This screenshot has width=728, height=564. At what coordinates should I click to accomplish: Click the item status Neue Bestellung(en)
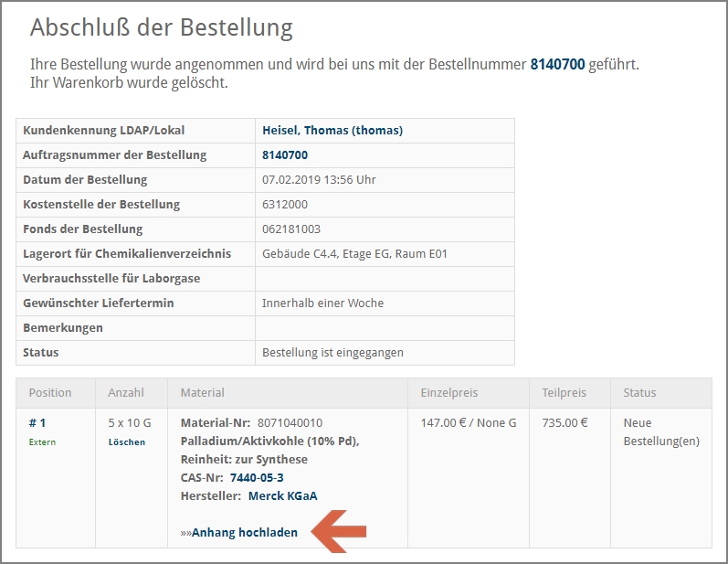661,432
